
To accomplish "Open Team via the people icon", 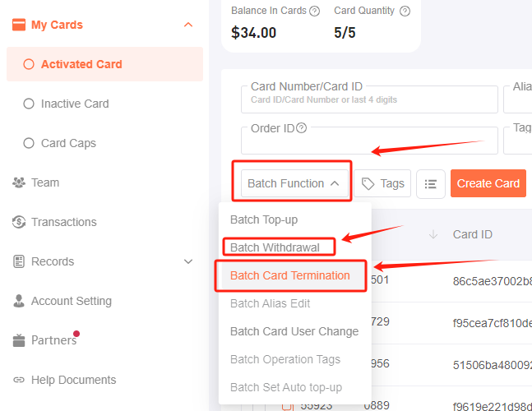I will [x=19, y=182].
